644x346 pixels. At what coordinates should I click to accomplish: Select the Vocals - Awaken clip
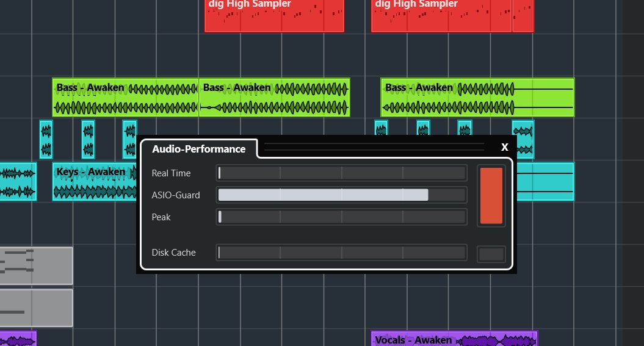coord(454,339)
